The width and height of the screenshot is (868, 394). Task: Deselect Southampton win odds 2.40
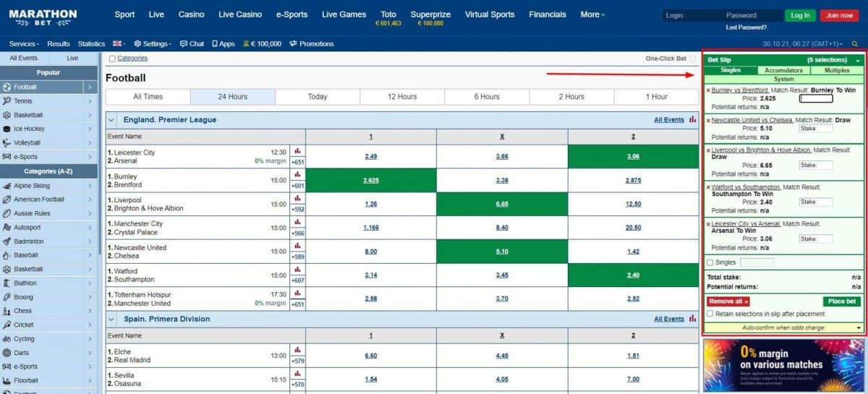tap(633, 275)
